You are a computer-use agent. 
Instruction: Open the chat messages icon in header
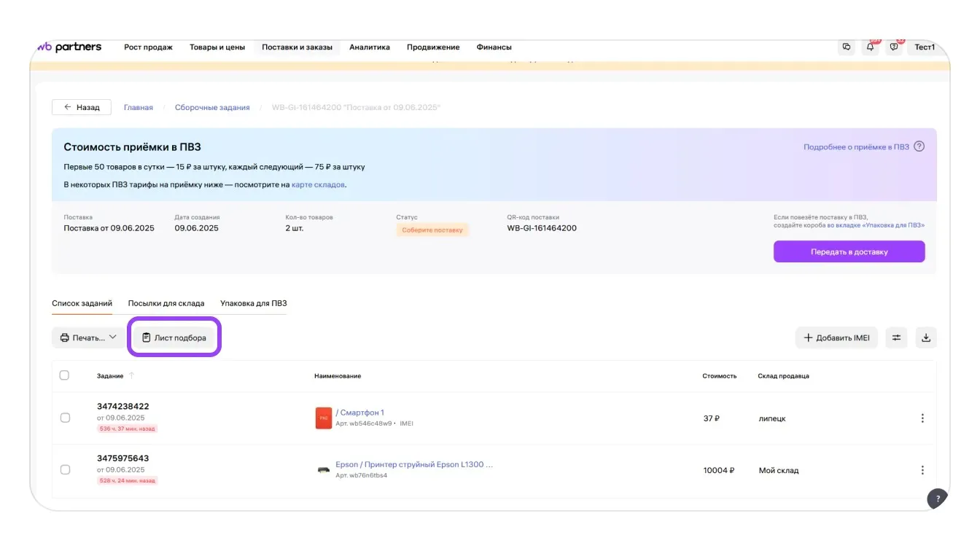pyautogui.click(x=894, y=47)
